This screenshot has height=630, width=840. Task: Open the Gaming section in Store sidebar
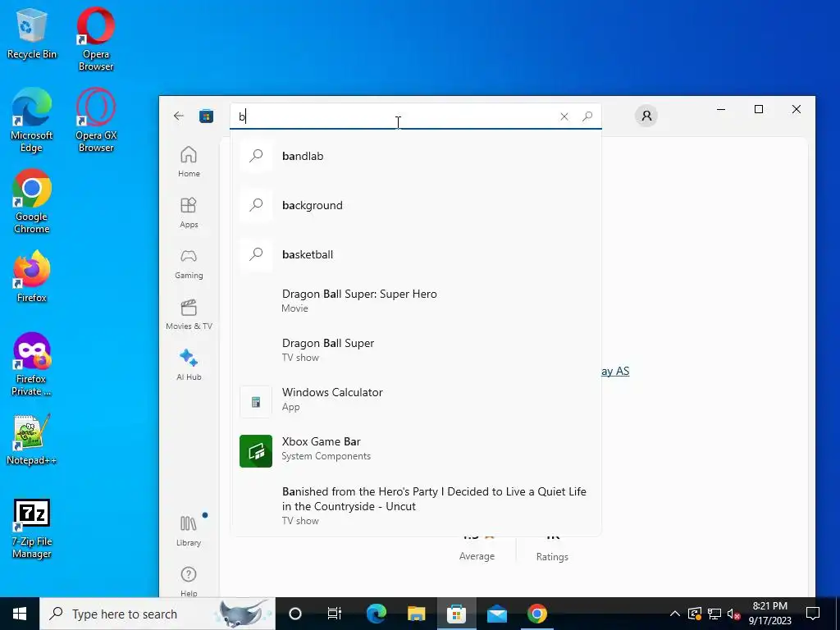pyautogui.click(x=189, y=263)
